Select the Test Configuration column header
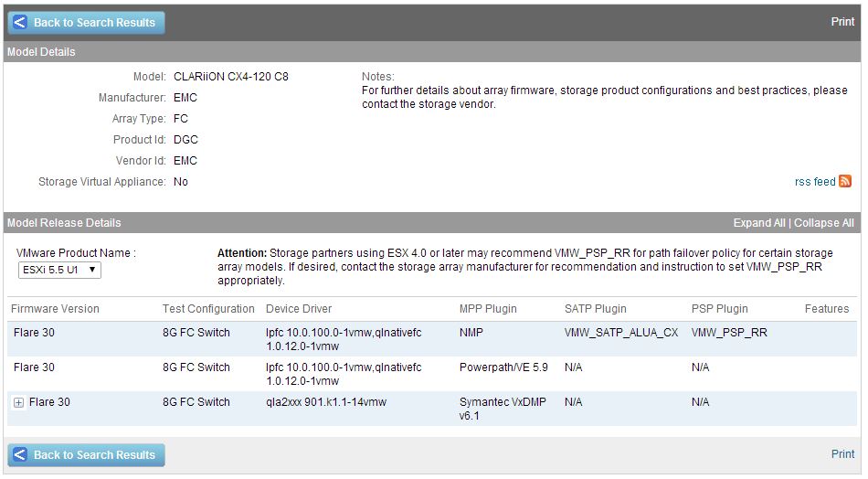This screenshot has height=479, width=868. tap(208, 308)
